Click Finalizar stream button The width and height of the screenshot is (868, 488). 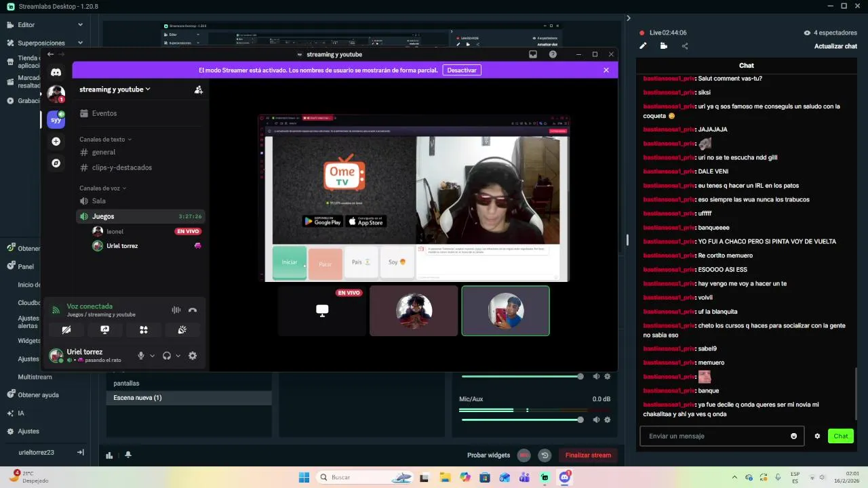coord(588,455)
